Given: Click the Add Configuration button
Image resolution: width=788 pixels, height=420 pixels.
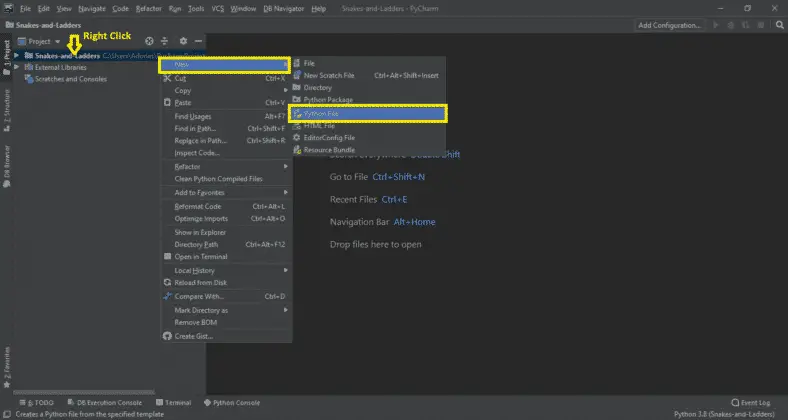Looking at the screenshot, I should click(672, 25).
